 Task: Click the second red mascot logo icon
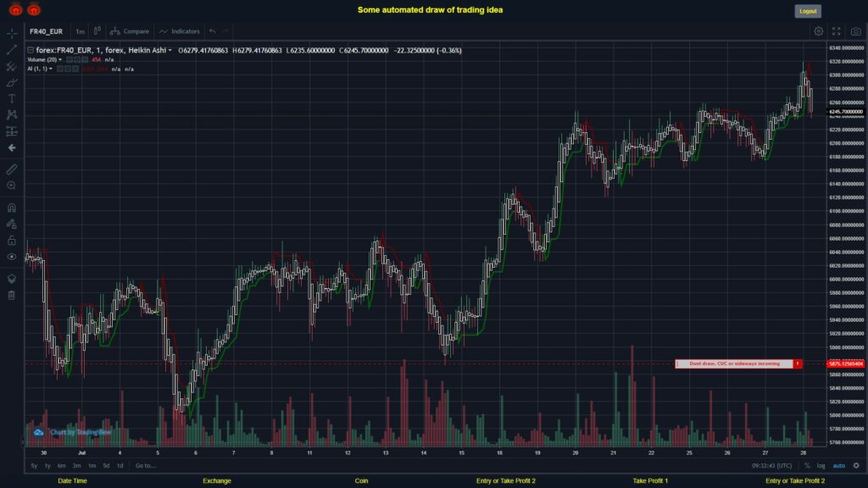[x=34, y=9]
